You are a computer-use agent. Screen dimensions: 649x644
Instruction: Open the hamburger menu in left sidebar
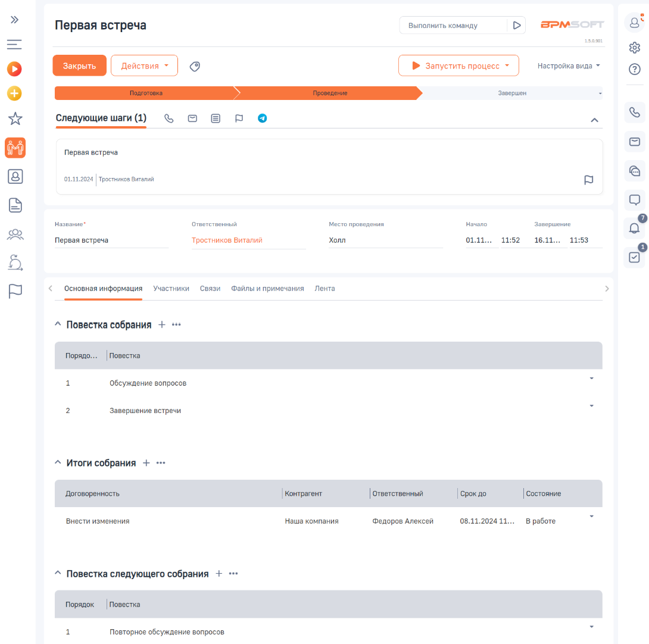tap(14, 44)
